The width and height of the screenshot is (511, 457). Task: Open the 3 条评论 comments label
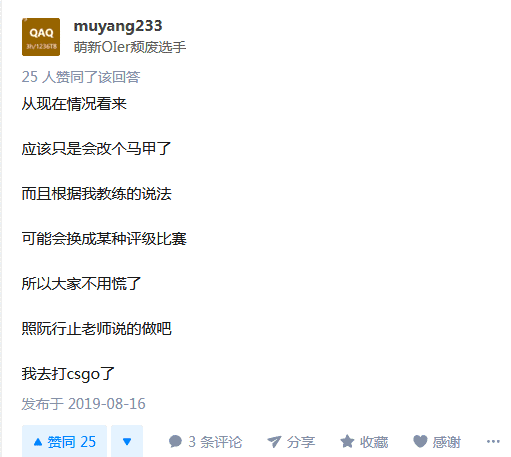point(215,442)
